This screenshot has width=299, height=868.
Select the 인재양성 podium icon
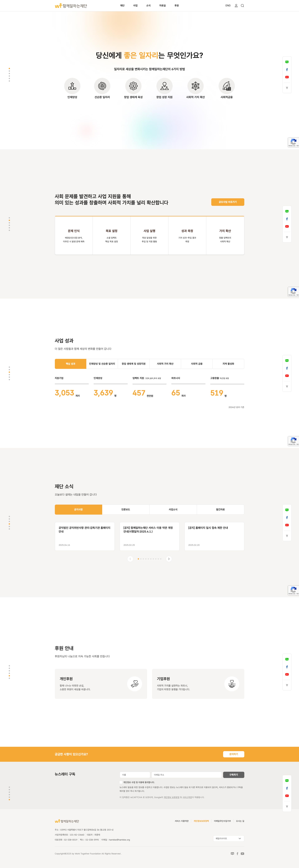pos(72,86)
